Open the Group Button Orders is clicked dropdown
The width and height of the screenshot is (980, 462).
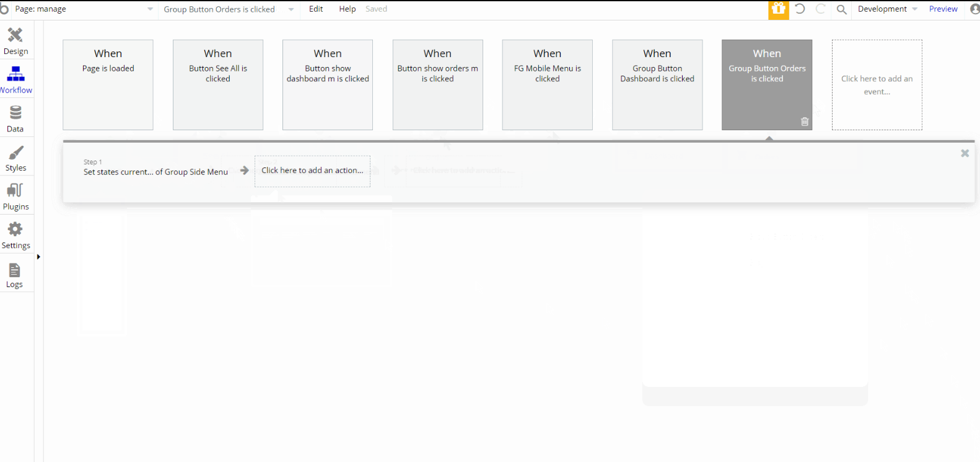(x=228, y=9)
